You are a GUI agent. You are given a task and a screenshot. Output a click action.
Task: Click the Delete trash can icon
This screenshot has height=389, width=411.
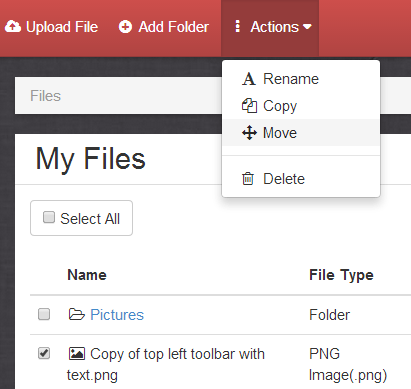tap(248, 179)
